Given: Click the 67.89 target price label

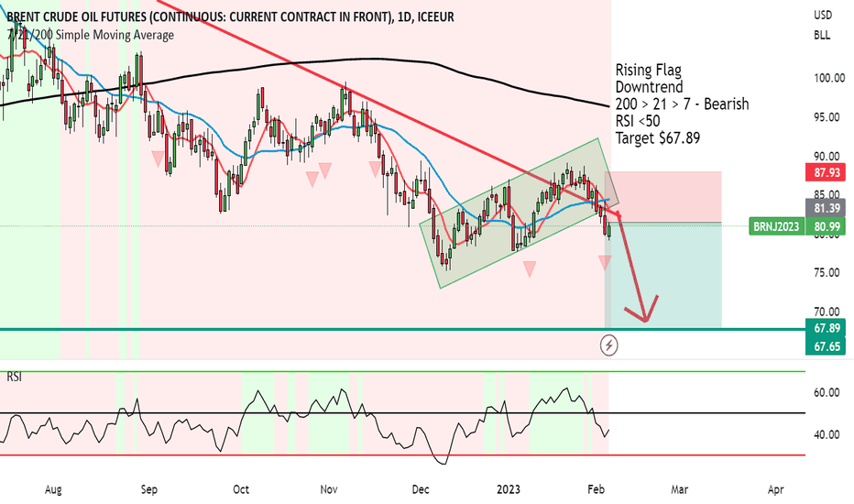Looking at the screenshot, I should click(826, 329).
